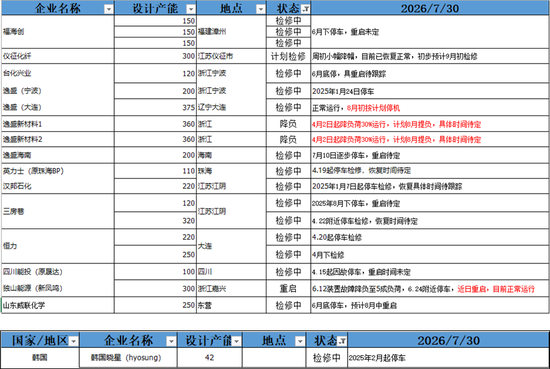
Task: Open the 企业名称 filter dropdown in top table
Action: [109, 9]
